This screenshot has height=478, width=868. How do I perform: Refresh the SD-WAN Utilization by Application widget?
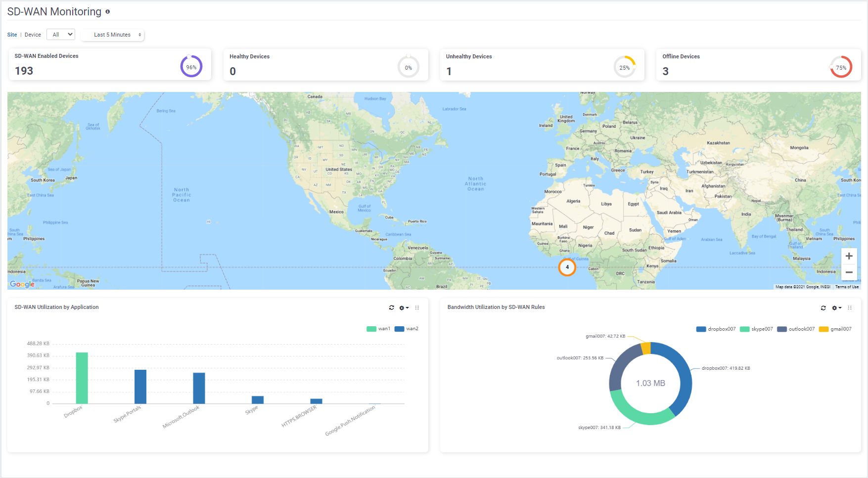pos(391,307)
